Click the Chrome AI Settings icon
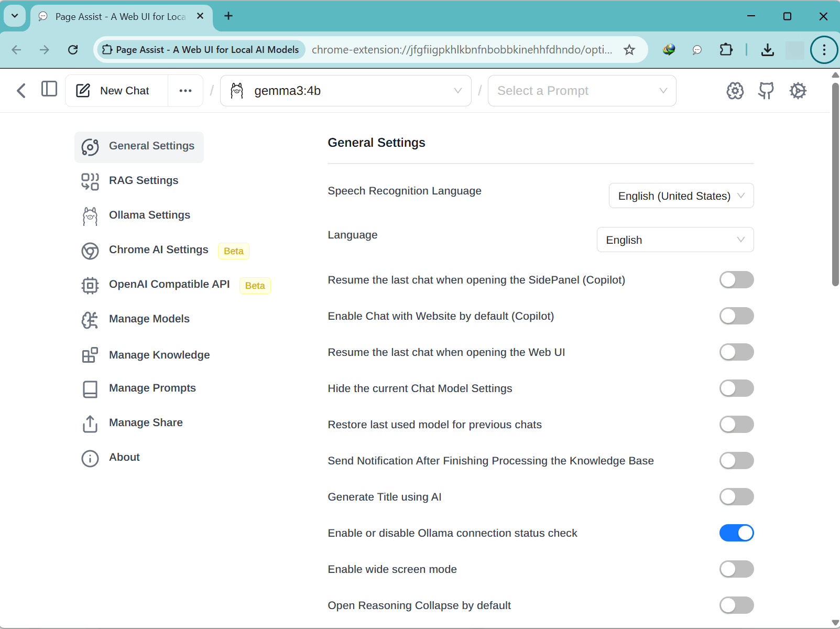 pyautogui.click(x=90, y=251)
